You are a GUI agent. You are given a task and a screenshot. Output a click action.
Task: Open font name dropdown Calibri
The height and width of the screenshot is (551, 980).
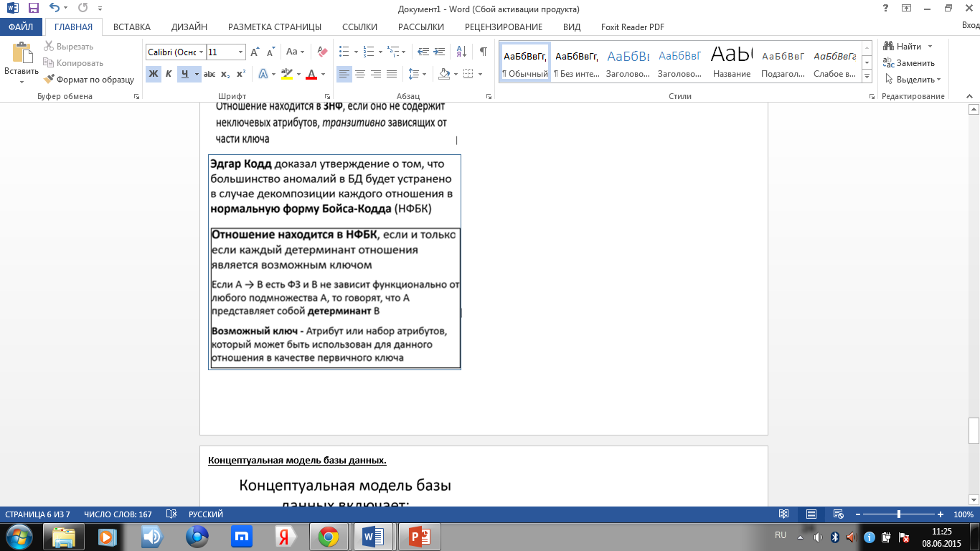pos(201,52)
